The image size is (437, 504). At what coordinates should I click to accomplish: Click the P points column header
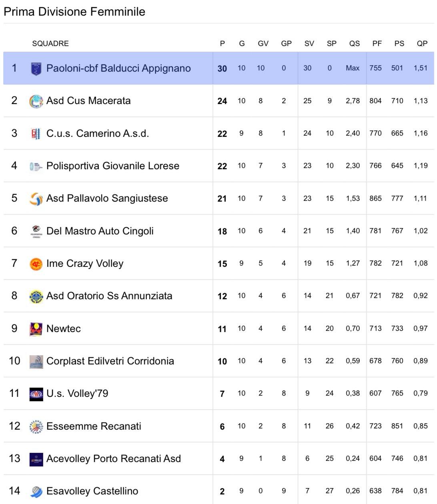click(223, 44)
